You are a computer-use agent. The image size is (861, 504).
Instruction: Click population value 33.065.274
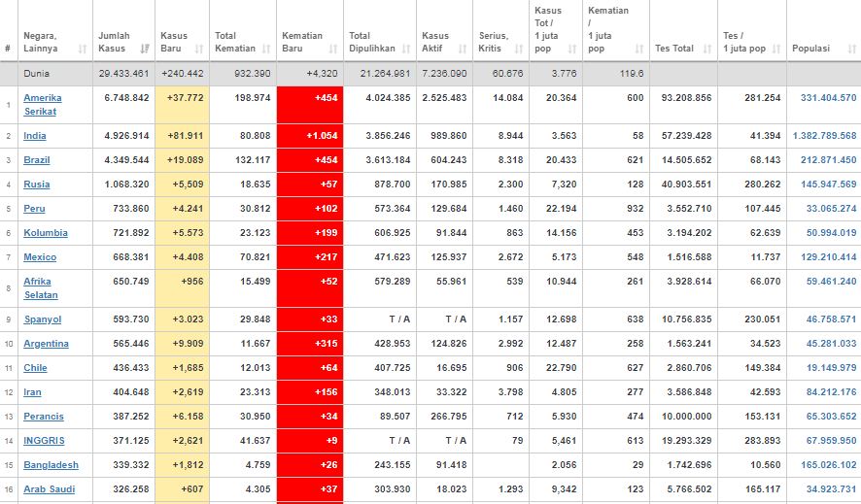pos(831,209)
